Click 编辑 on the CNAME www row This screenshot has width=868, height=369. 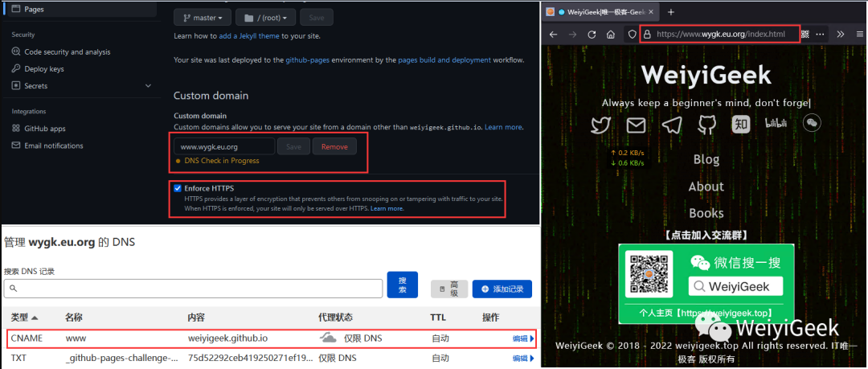pos(523,338)
